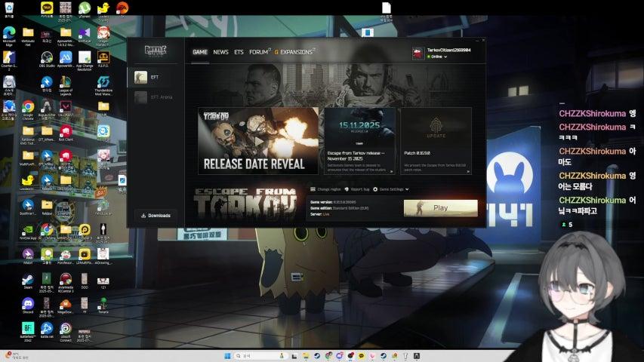Open Riot Client desktop icon
Image resolution: width=644 pixels, height=362 pixels.
(x=66, y=133)
